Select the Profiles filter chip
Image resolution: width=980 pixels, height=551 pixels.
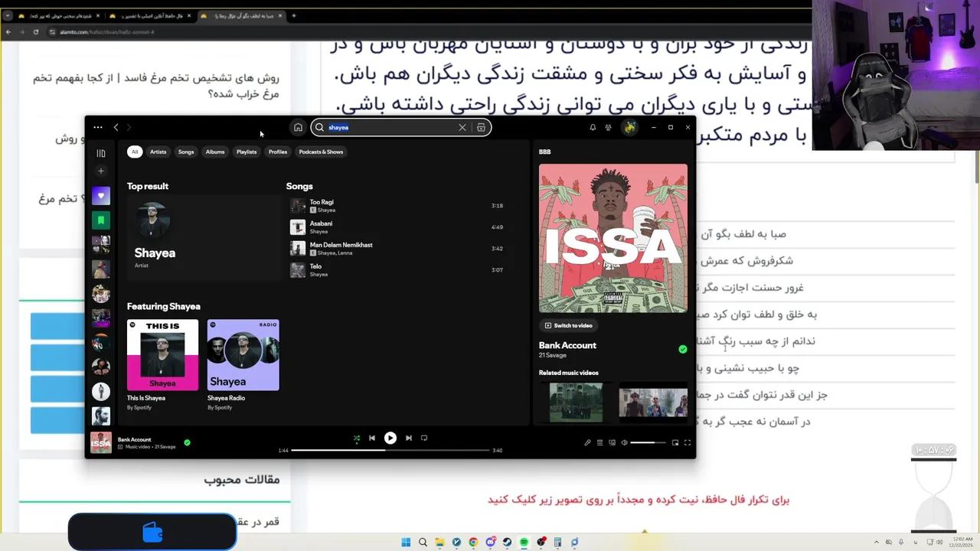click(x=278, y=152)
